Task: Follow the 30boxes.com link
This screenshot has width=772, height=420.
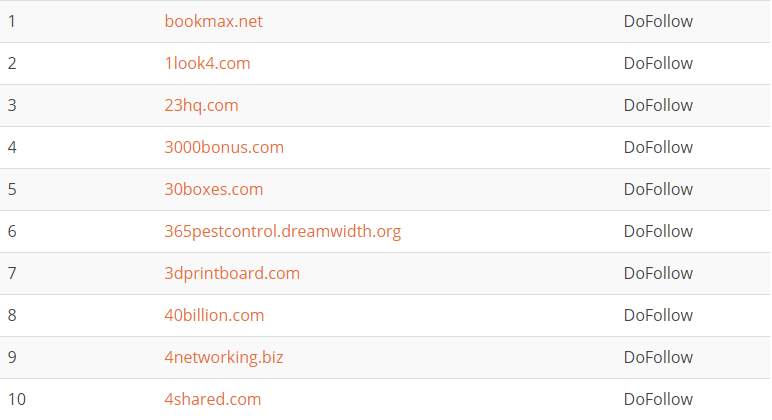Action: click(x=214, y=189)
